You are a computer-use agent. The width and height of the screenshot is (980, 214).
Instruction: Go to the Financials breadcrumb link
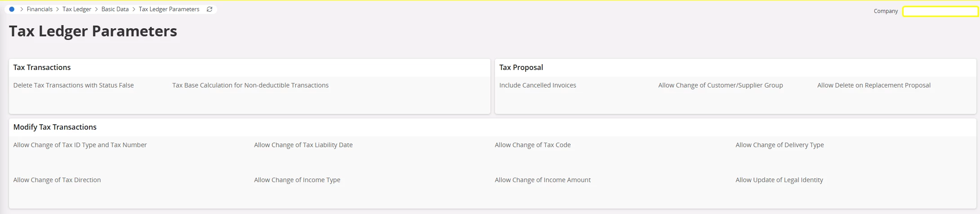[x=40, y=9]
